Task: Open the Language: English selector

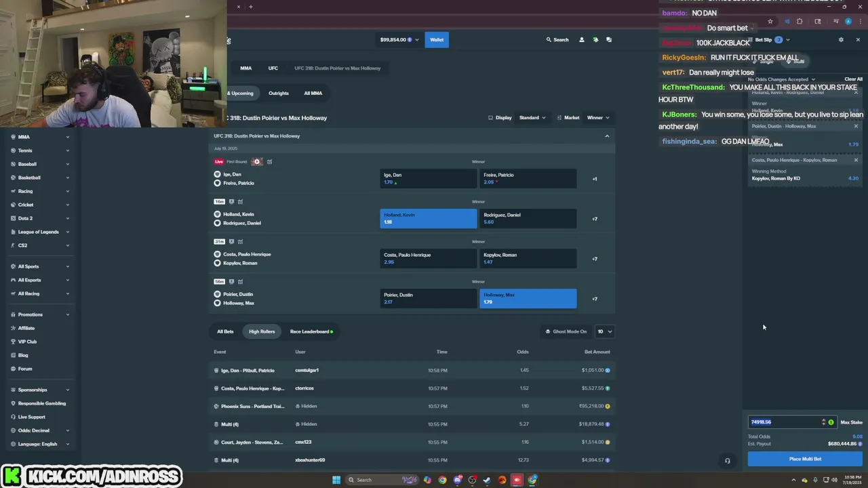Action: pyautogui.click(x=39, y=444)
